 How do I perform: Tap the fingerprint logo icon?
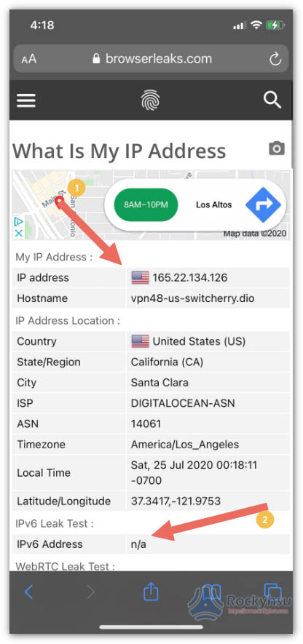click(151, 100)
